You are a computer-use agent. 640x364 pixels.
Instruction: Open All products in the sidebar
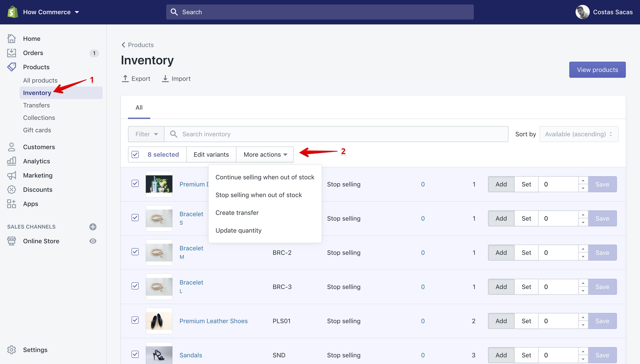(40, 81)
